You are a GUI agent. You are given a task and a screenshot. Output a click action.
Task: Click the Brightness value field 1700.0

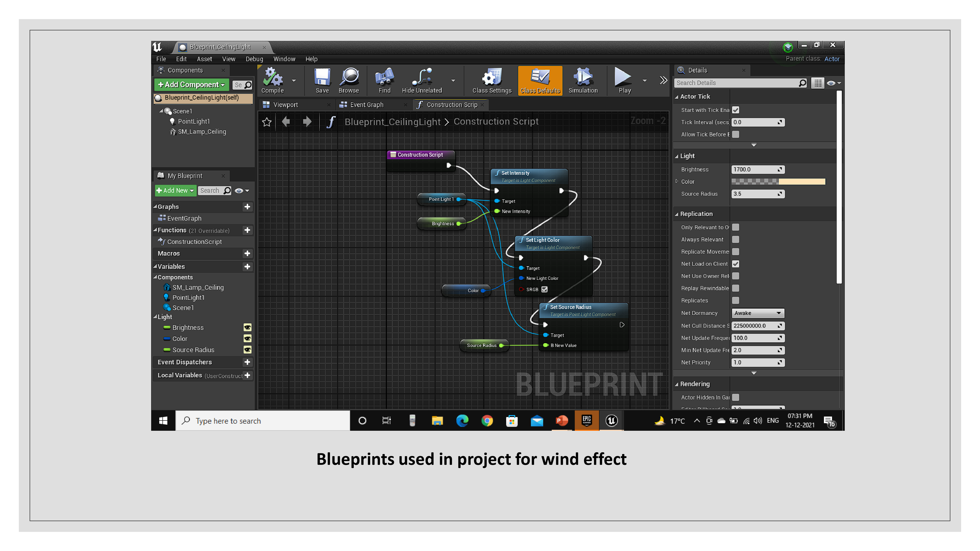(x=758, y=170)
